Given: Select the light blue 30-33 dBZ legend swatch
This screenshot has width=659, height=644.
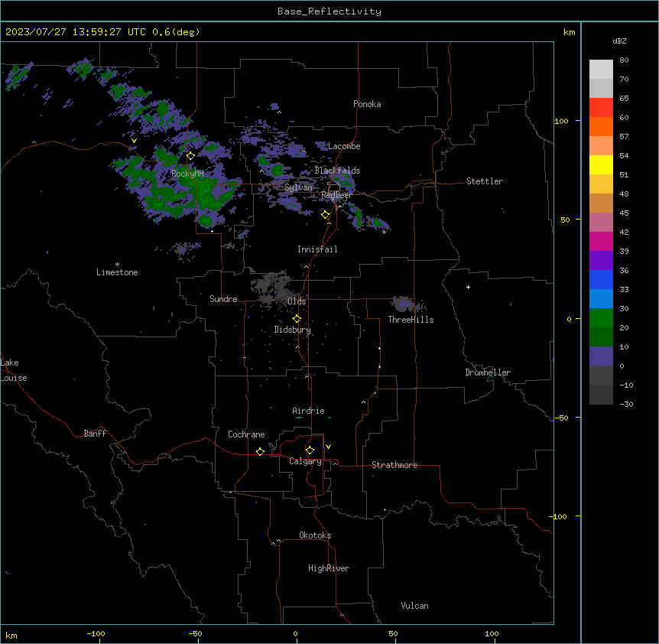Looking at the screenshot, I should pyautogui.click(x=601, y=299).
